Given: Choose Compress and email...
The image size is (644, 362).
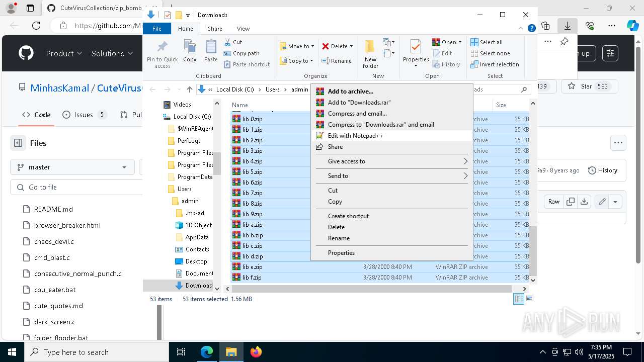Looking at the screenshot, I should 391,114.
